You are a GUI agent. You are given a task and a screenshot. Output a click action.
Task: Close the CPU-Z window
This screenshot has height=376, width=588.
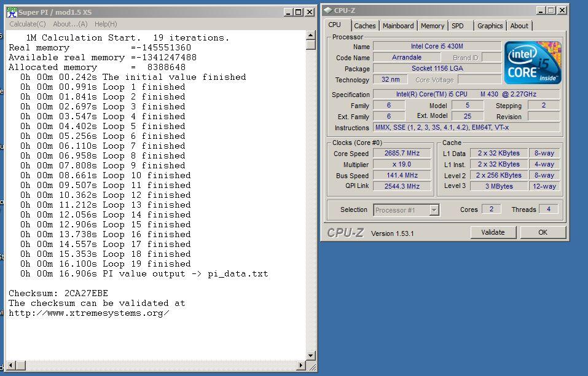pyautogui.click(x=562, y=10)
